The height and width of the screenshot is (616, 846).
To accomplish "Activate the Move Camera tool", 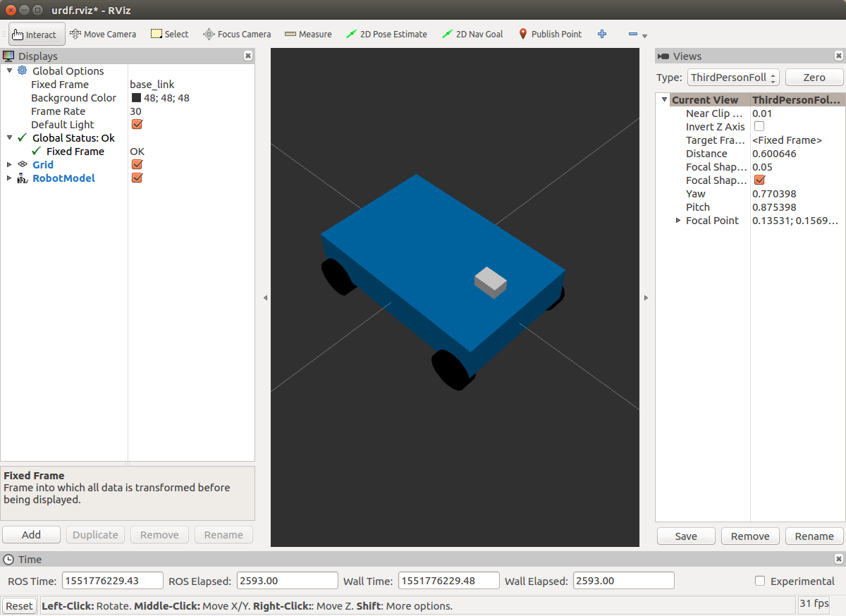I will pyautogui.click(x=103, y=34).
